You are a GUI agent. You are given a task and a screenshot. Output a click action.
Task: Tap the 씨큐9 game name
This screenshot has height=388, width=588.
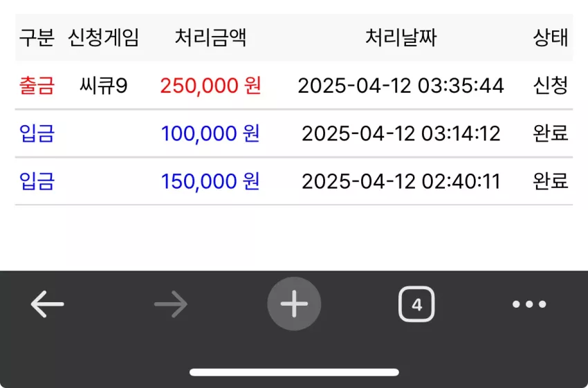point(104,86)
